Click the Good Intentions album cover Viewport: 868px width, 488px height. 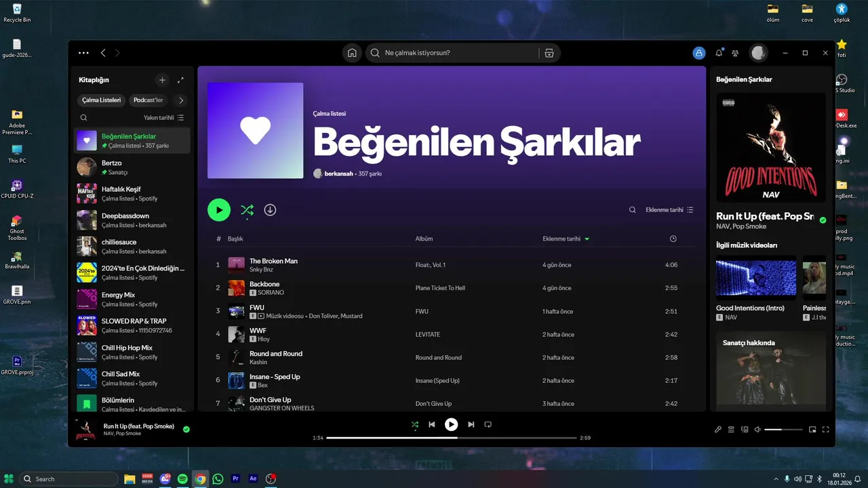point(771,147)
